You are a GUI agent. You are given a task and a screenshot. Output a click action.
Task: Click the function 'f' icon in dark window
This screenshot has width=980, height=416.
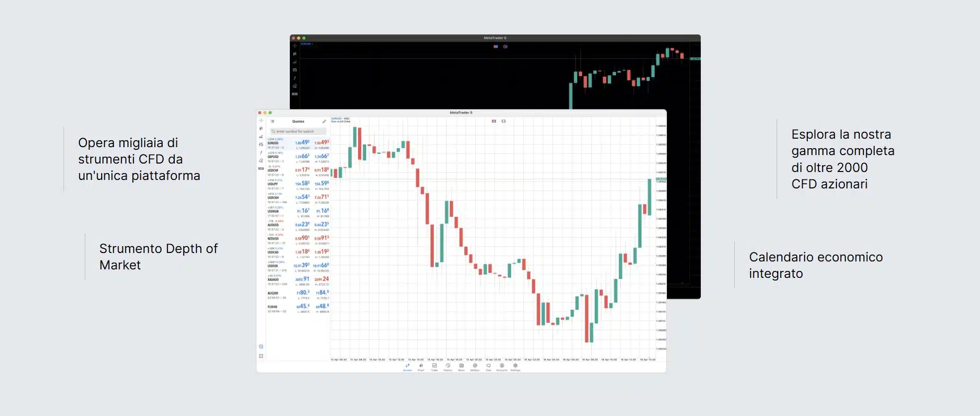click(295, 78)
